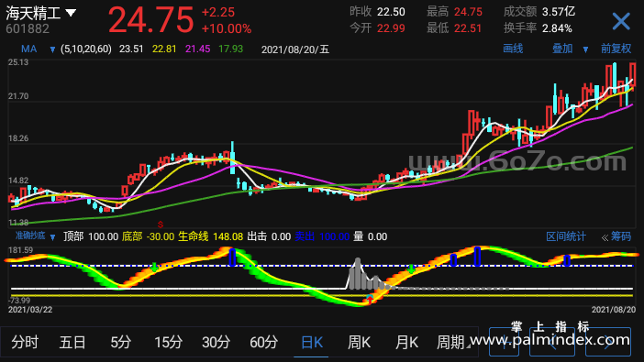Select the 日K daily tab

[311, 342]
